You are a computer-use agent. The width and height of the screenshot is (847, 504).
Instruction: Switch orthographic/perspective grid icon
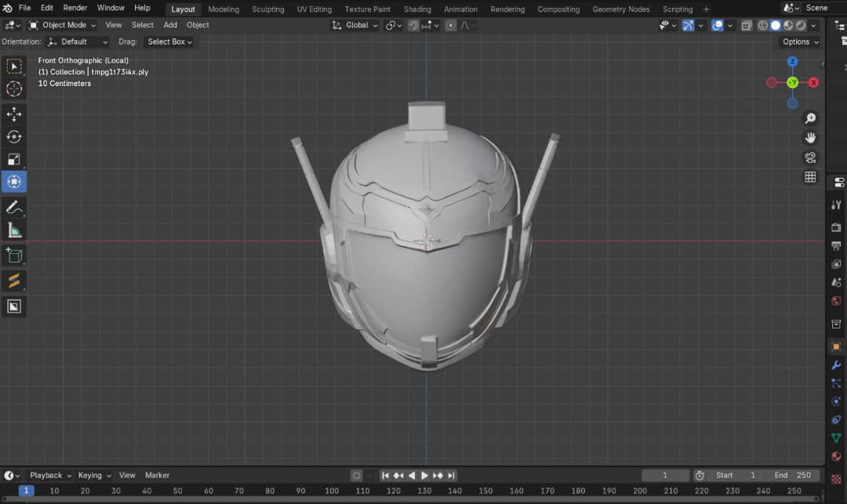pyautogui.click(x=810, y=177)
